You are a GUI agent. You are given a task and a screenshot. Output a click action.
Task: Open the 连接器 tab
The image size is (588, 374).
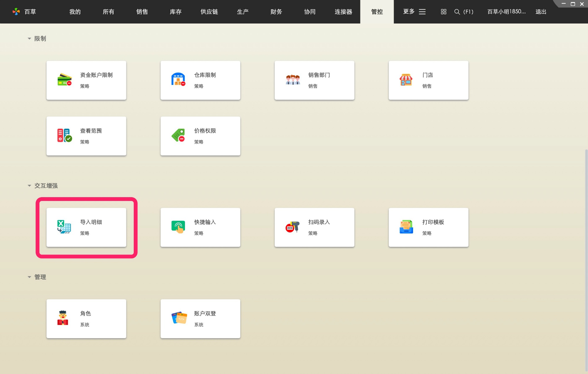pos(343,12)
